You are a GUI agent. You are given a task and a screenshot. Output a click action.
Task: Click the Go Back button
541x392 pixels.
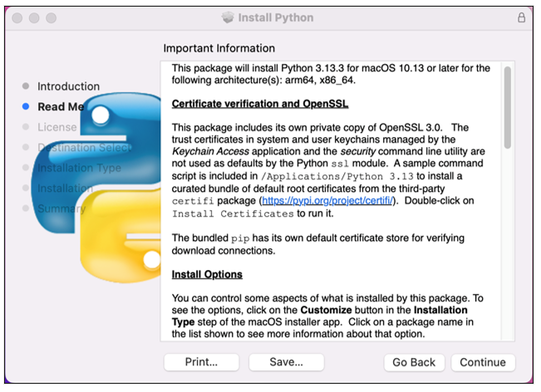[414, 362]
